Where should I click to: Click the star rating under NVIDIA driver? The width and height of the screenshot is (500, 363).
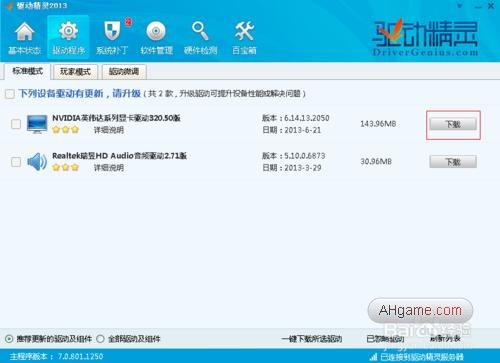pyautogui.click(x=65, y=130)
